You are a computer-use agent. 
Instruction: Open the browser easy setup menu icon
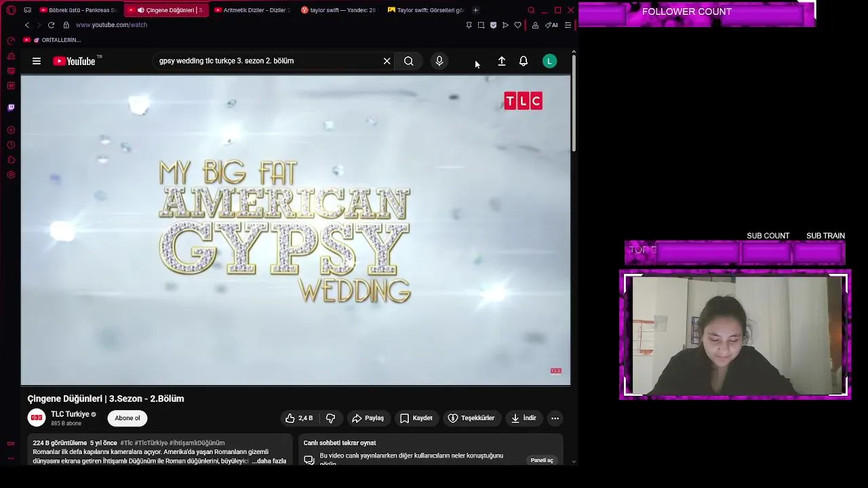point(568,25)
